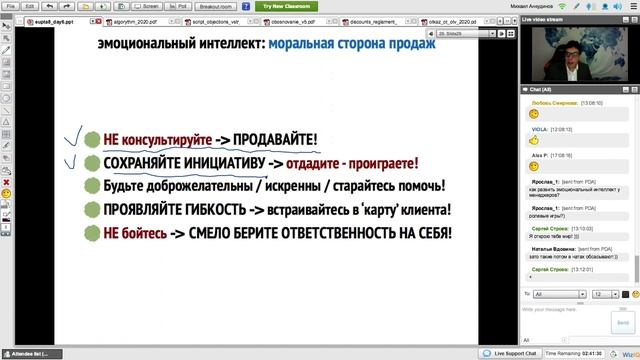The height and width of the screenshot is (360, 640).
Task: Minimize the Chat (All) panel
Action: (x=626, y=89)
